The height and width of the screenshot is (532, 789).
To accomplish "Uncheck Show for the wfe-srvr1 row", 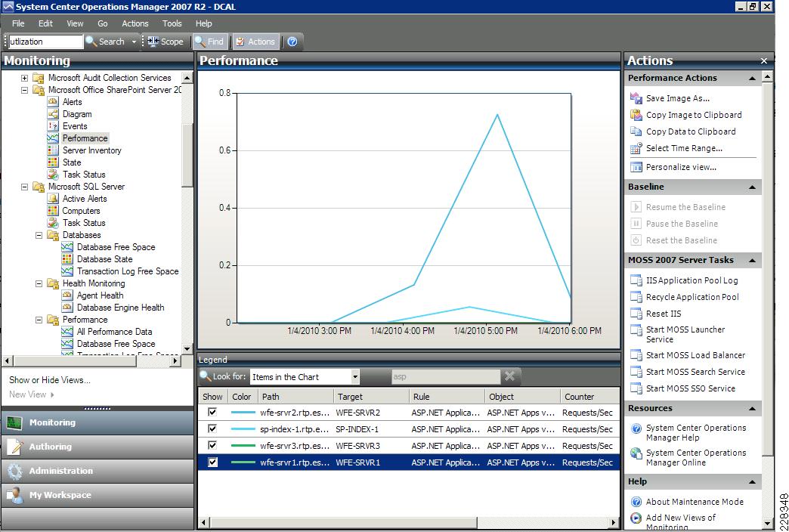I will tap(212, 462).
